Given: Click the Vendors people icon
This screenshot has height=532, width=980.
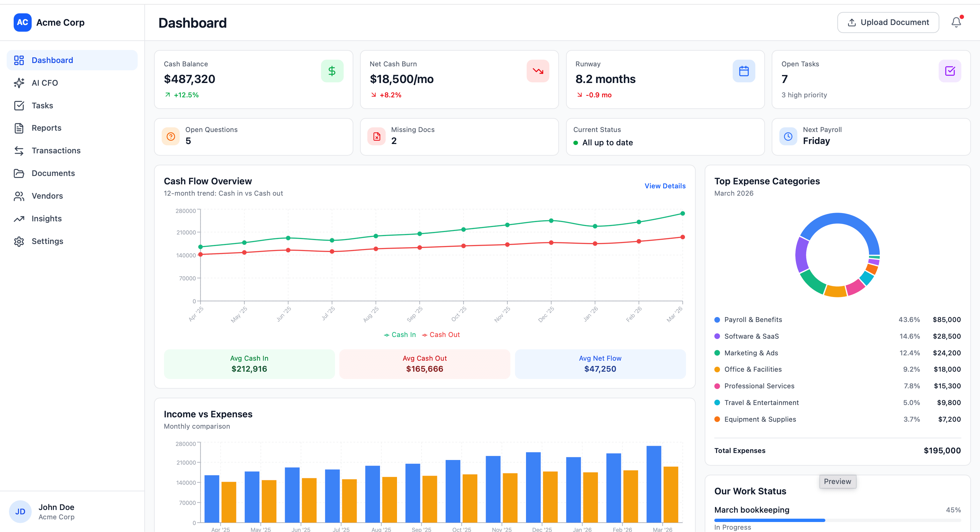Looking at the screenshot, I should pyautogui.click(x=19, y=196).
